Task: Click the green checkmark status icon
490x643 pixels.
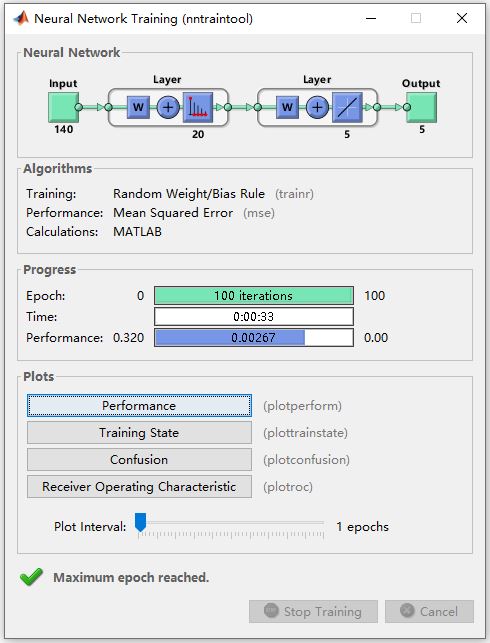Action: click(x=31, y=577)
